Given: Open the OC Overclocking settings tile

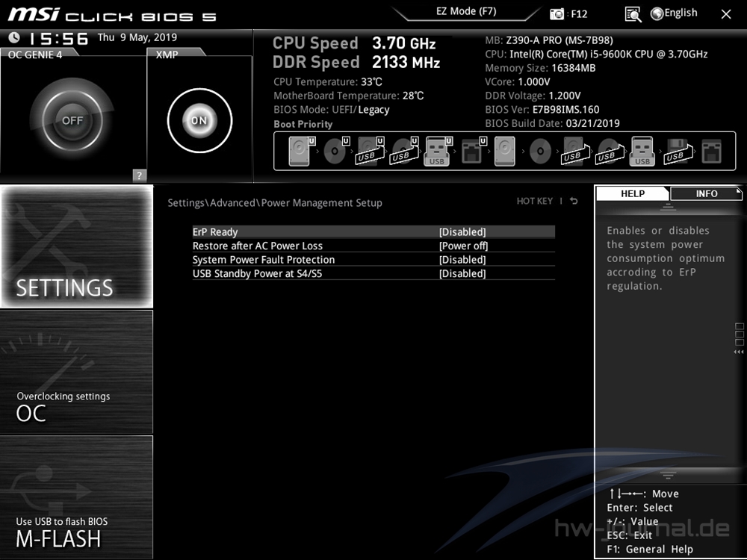Looking at the screenshot, I should pos(77,372).
